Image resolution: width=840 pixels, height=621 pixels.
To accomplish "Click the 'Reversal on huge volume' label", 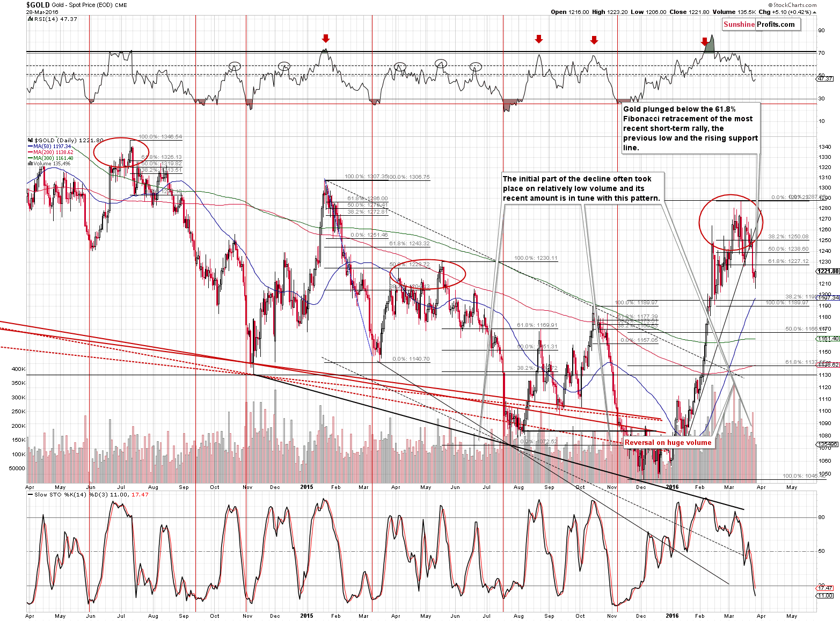I will click(668, 443).
